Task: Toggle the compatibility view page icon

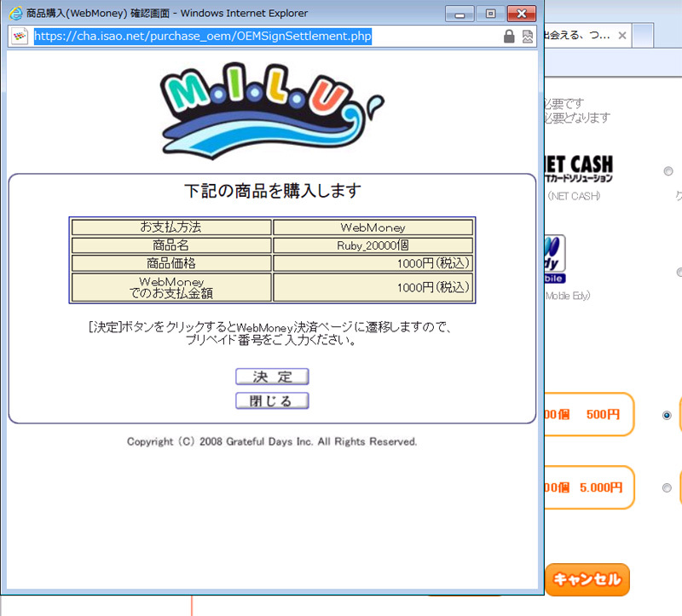Action: coord(528,37)
